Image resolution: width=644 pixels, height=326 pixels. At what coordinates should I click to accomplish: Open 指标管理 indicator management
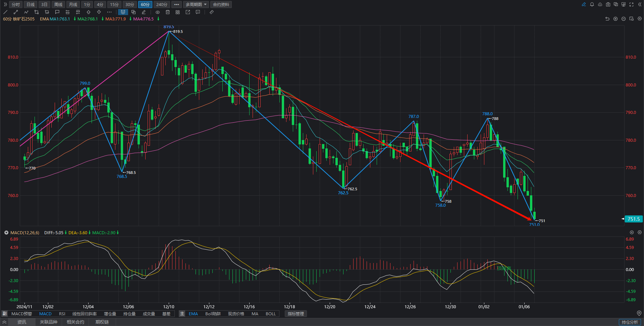[x=296, y=314]
